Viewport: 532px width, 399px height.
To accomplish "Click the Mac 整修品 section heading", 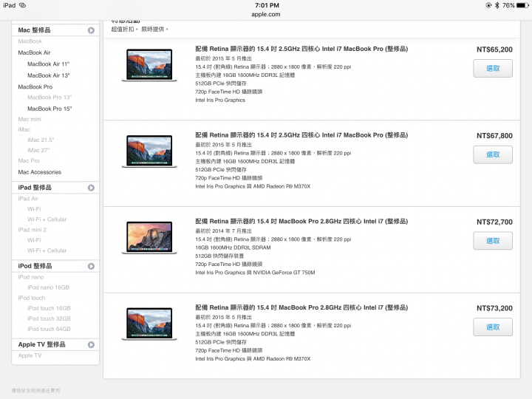I will [x=34, y=30].
